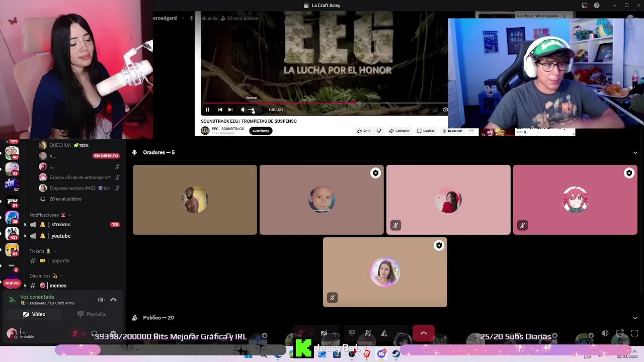The width and height of the screenshot is (644, 362).
Task: Skip to previous video in YouTube player
Action: (x=220, y=110)
